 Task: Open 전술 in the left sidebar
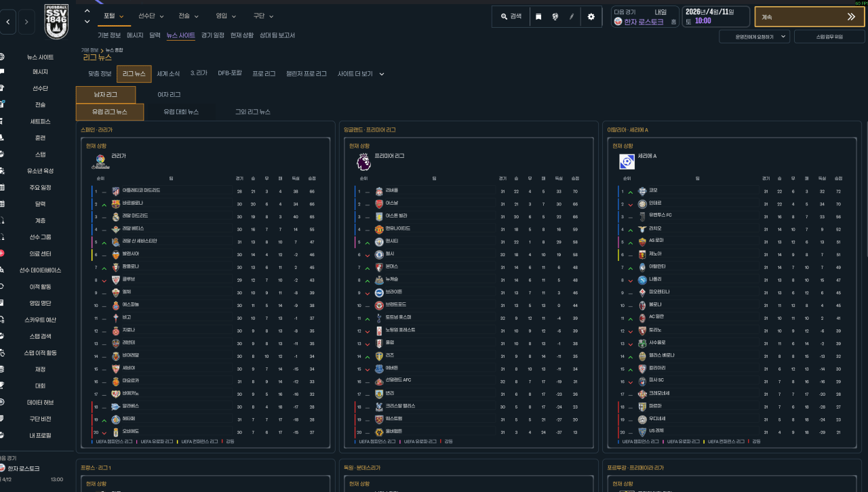[40, 105]
